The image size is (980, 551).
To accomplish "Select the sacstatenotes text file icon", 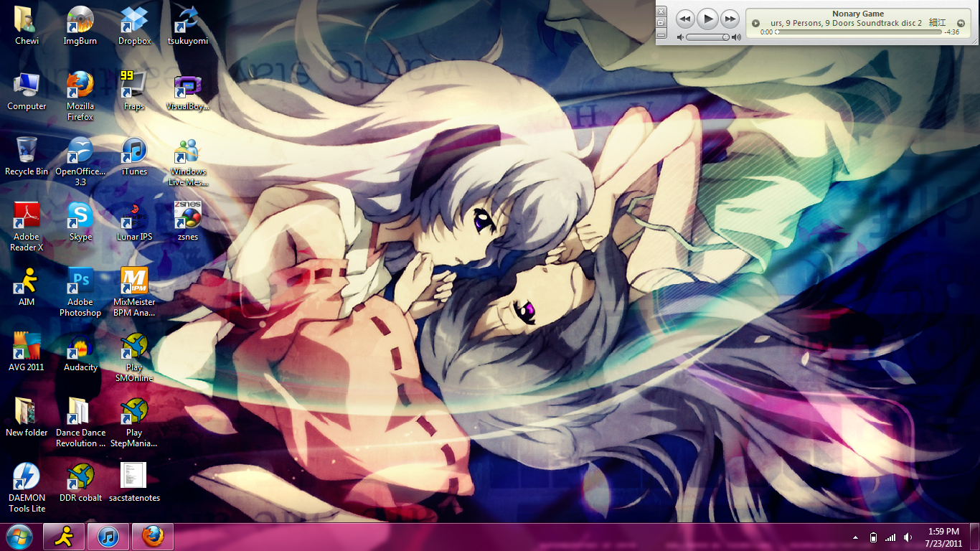I will (x=134, y=483).
